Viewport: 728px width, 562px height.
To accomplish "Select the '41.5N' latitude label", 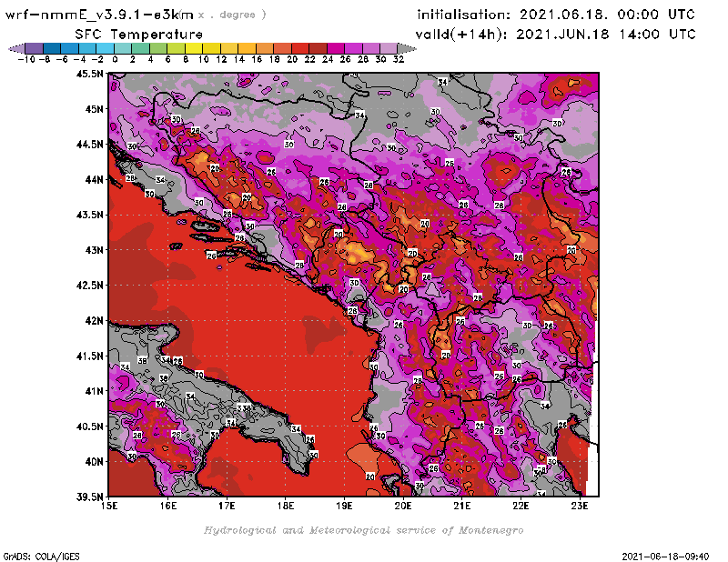I will click(89, 356).
